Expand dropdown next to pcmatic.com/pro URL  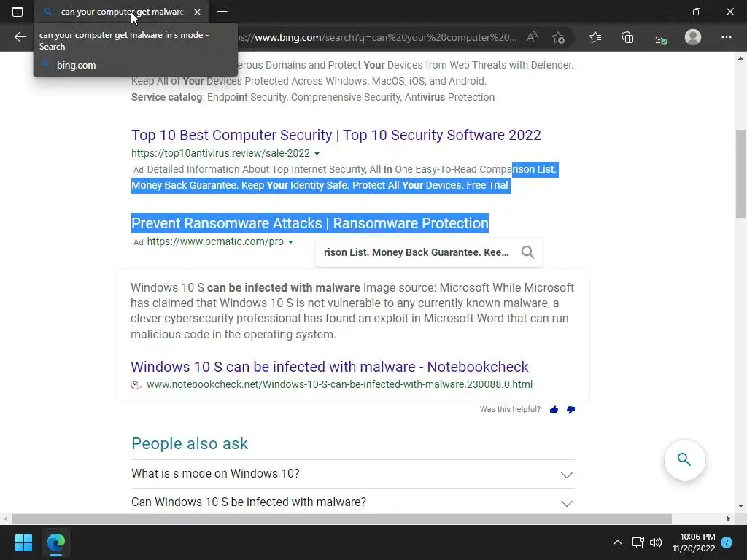pyautogui.click(x=290, y=242)
